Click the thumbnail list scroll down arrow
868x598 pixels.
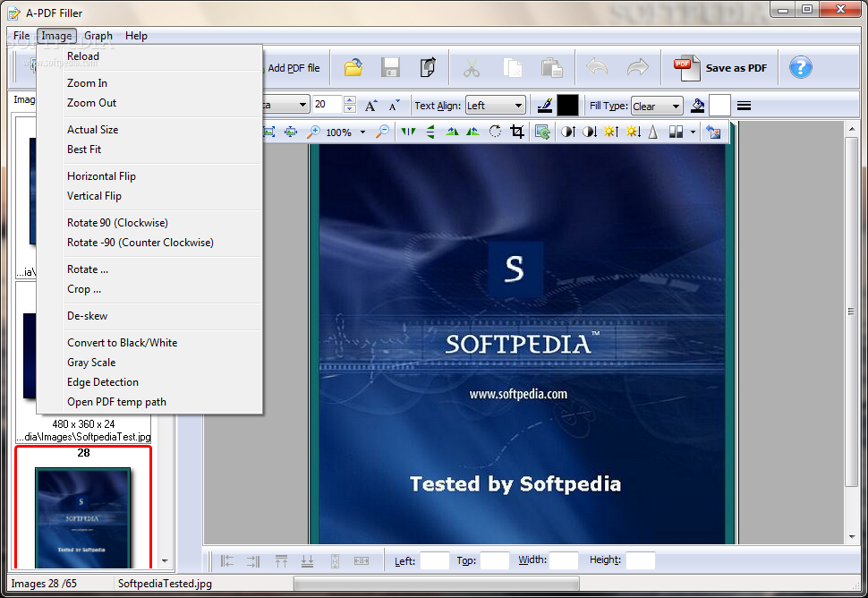pos(165,561)
